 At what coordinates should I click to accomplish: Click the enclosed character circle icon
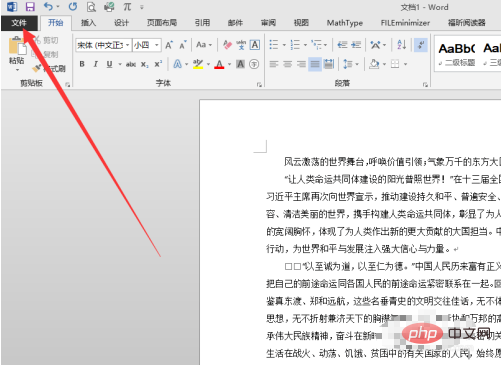254,64
